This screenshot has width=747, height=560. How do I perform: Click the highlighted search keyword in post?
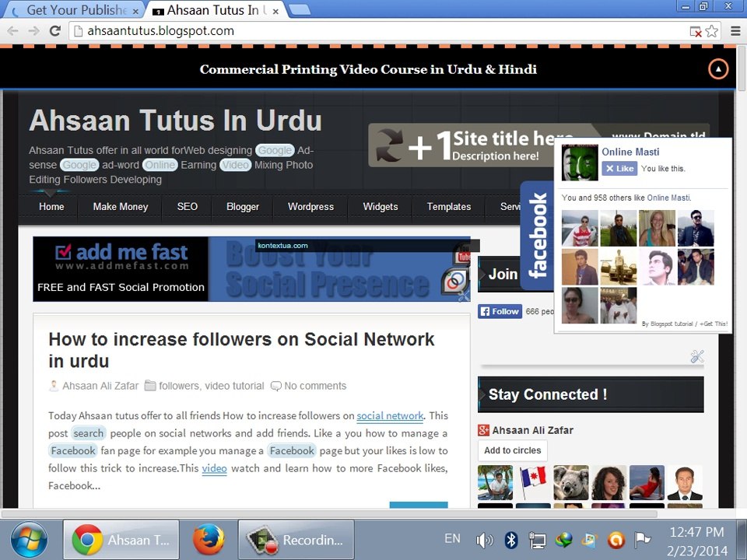[88, 433]
